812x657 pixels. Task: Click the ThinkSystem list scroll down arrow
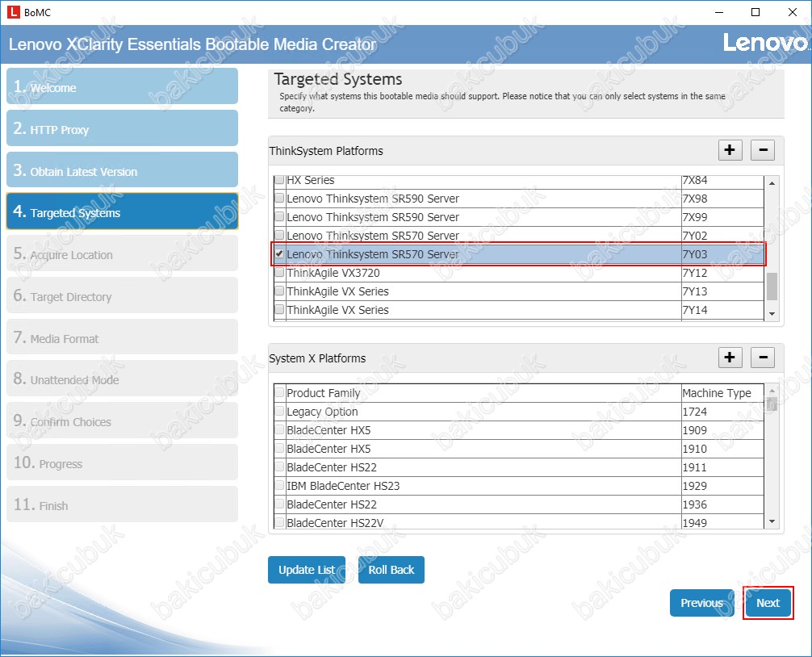pos(772,314)
